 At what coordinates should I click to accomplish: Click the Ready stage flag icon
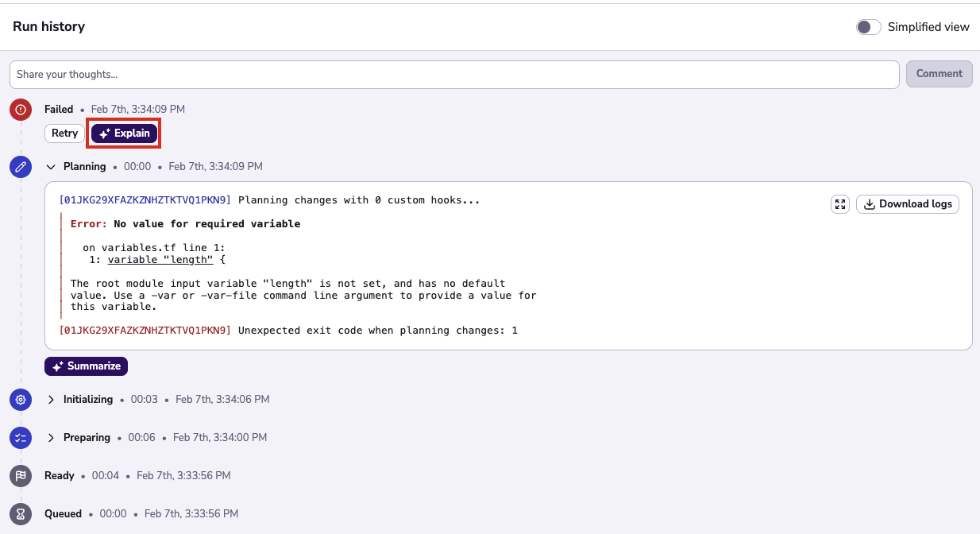(21, 476)
